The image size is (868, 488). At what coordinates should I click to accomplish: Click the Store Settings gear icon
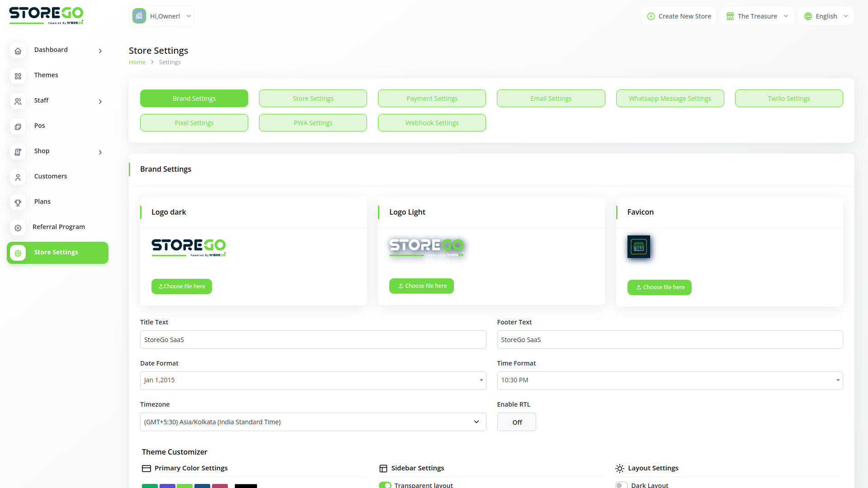tap(18, 253)
